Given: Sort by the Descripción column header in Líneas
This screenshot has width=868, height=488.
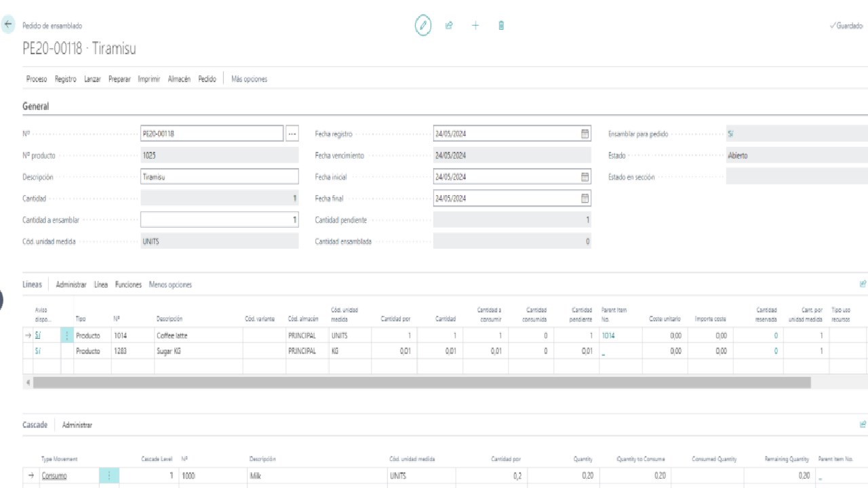Looking at the screenshot, I should [169, 319].
